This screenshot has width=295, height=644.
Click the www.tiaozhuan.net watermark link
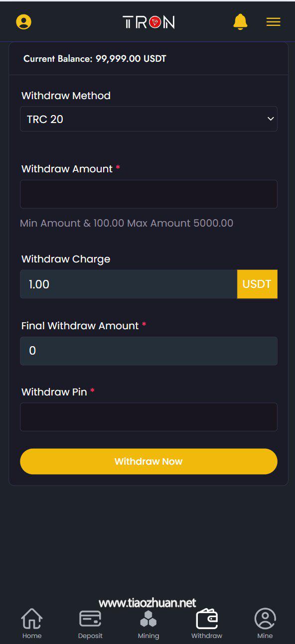pyautogui.click(x=147, y=603)
